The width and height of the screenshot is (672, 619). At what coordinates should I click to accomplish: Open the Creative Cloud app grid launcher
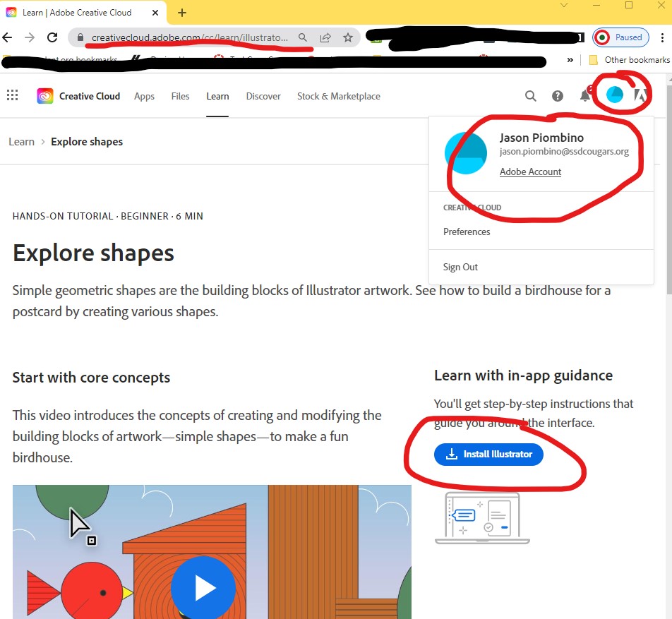point(13,95)
